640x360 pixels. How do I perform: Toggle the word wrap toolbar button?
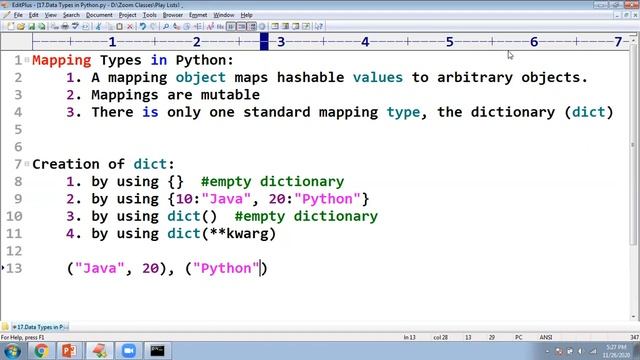point(231,27)
